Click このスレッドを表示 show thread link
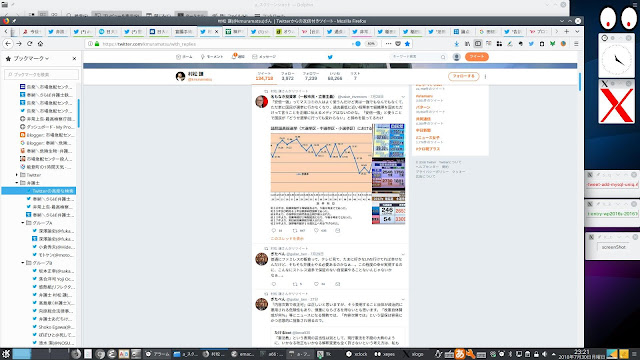Image resolution: width=640 pixels, height=360 pixels. 287,238
